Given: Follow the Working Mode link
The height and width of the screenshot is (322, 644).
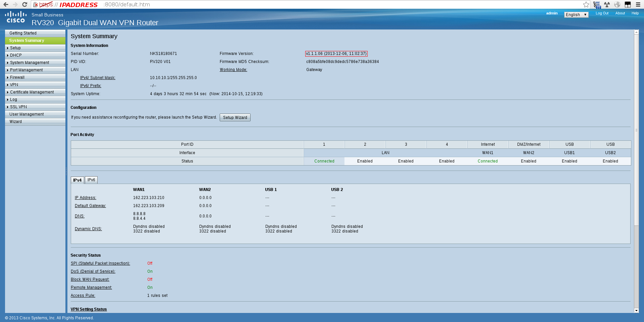Looking at the screenshot, I should 233,70.
